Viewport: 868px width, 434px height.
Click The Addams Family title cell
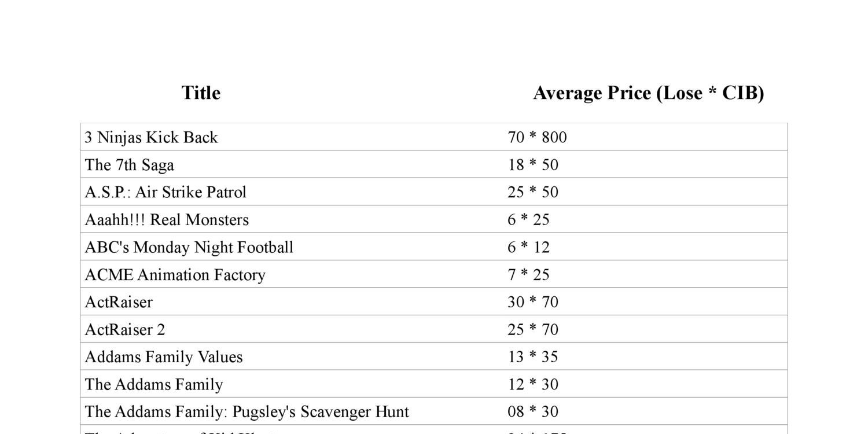tap(154, 384)
